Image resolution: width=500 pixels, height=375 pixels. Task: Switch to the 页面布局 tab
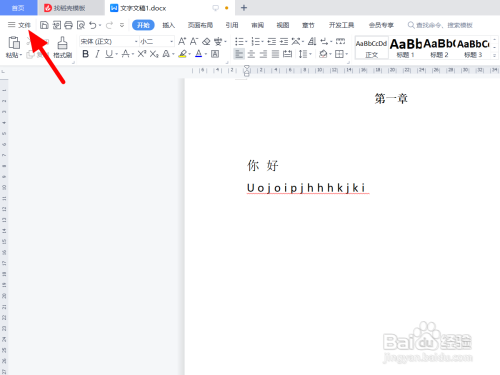coord(200,25)
